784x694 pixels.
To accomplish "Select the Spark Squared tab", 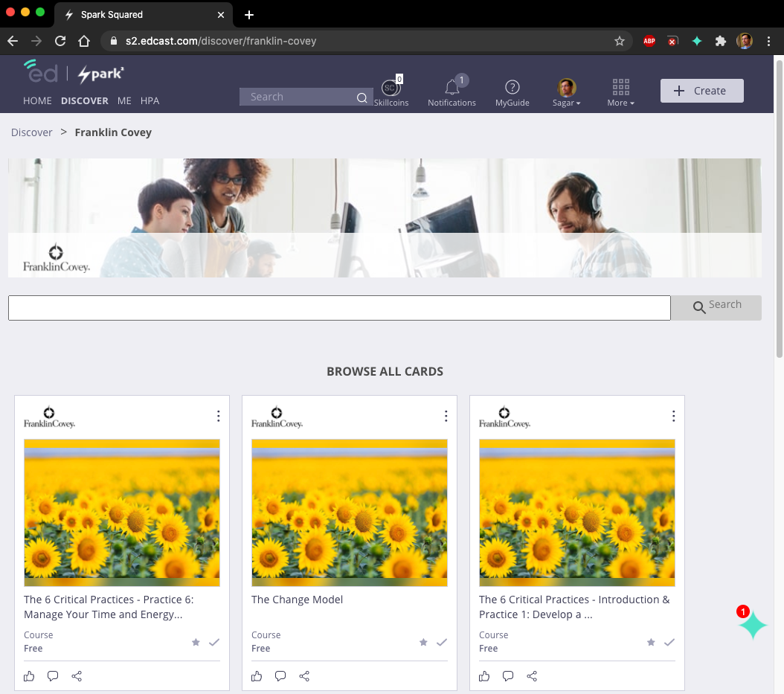I will (x=144, y=15).
